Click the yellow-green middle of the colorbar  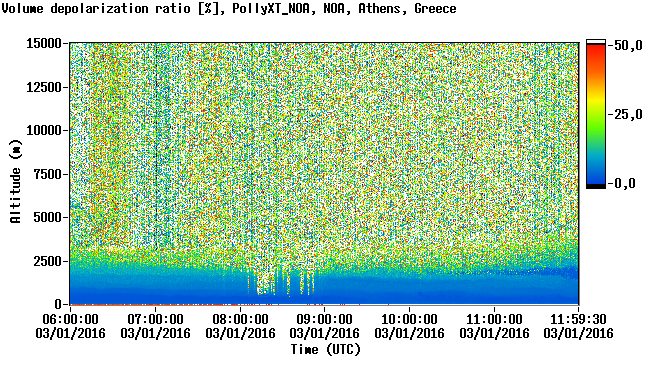coord(596,110)
